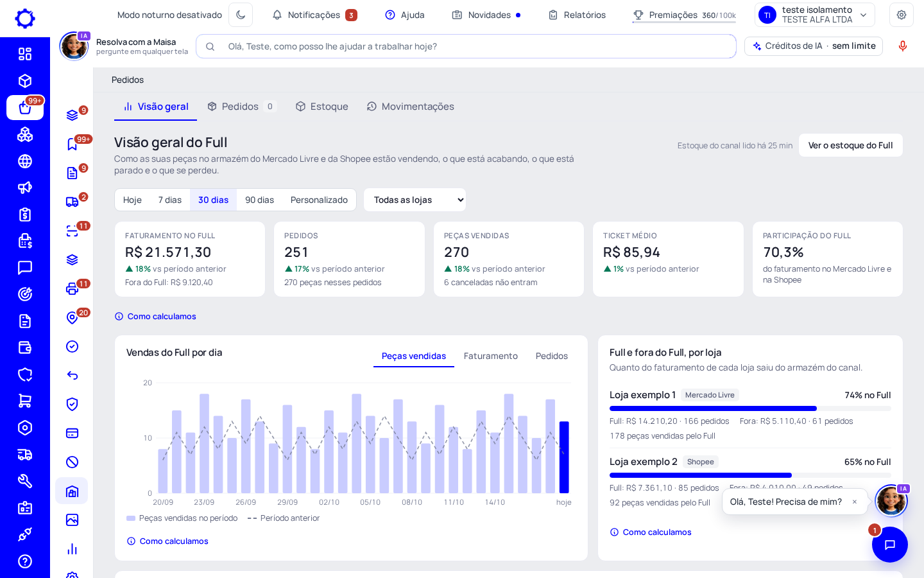Show the Pedidos chart tab
The width and height of the screenshot is (924, 578).
click(552, 356)
